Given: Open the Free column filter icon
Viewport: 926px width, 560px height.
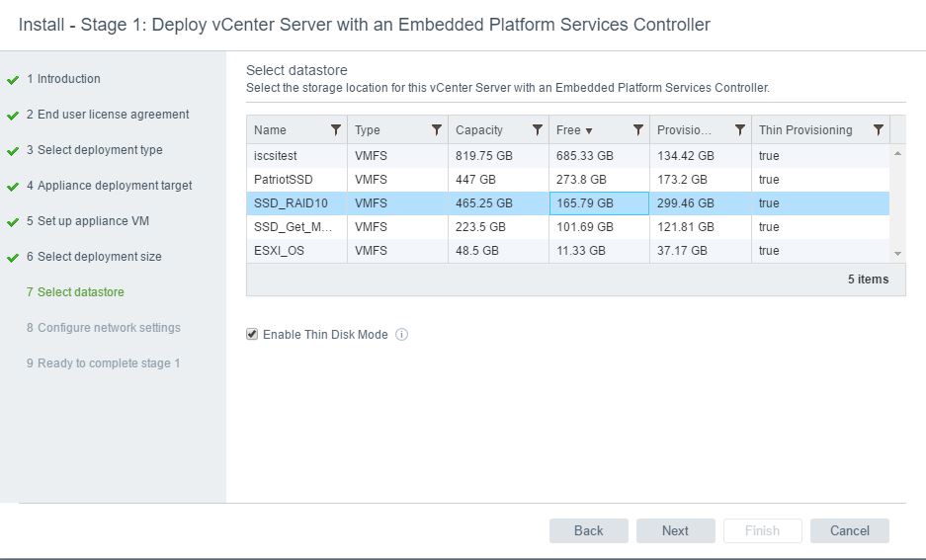Looking at the screenshot, I should pos(638,129).
